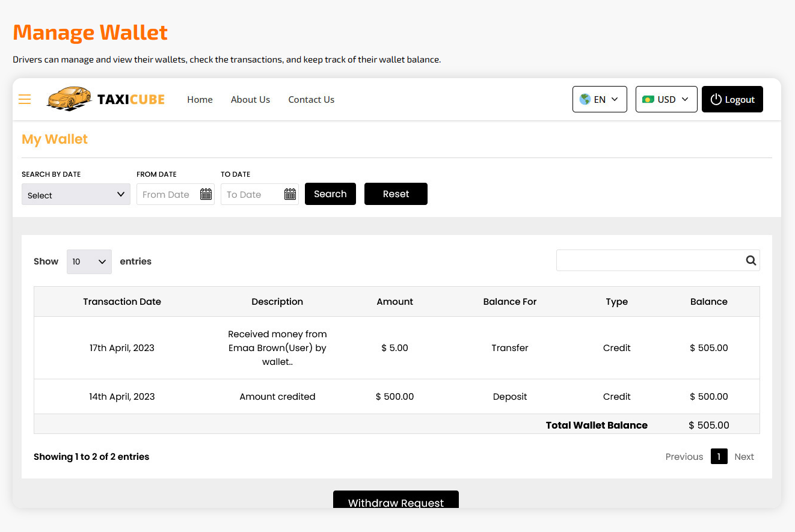Click the Logout button
Image resolution: width=795 pixels, height=532 pixels.
tap(732, 99)
